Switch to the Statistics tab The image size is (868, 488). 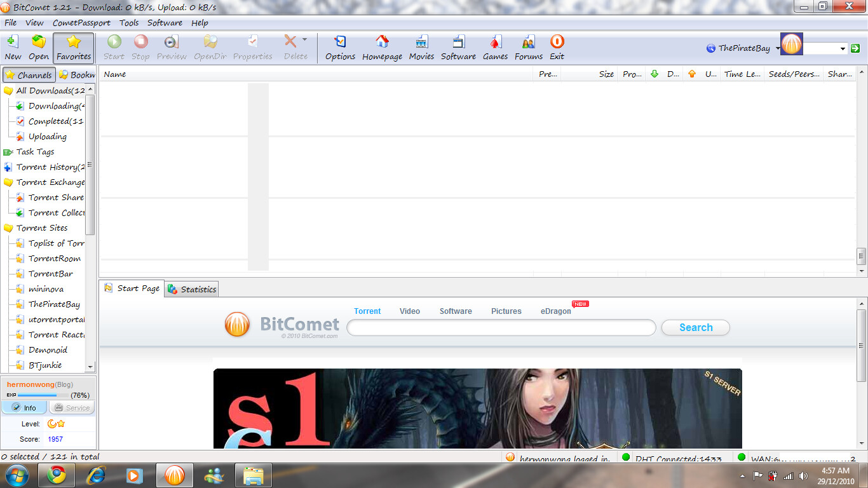tap(192, 289)
